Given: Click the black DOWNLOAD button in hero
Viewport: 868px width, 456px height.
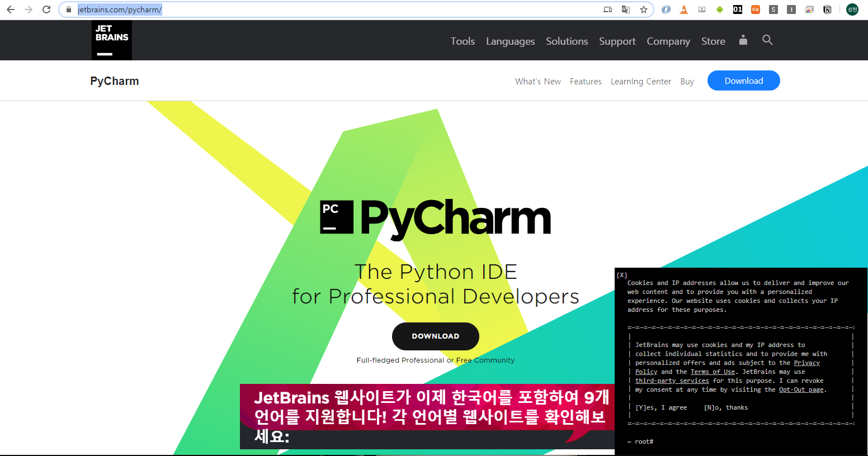Looking at the screenshot, I should (x=436, y=336).
